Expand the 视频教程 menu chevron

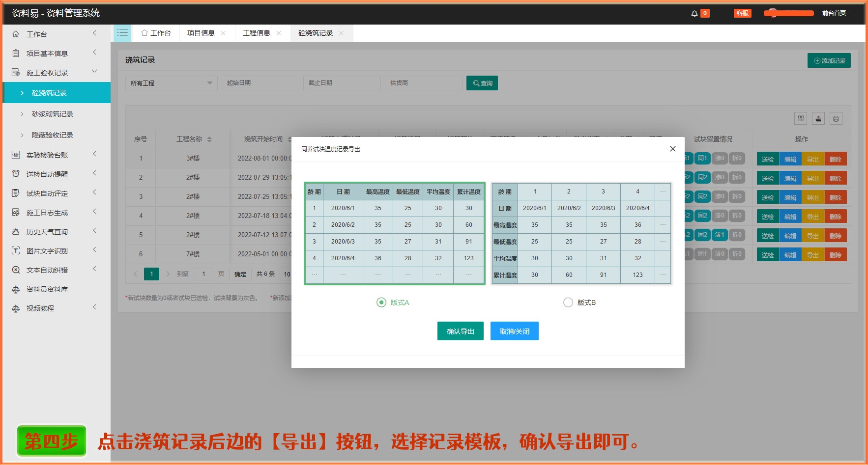(94, 307)
